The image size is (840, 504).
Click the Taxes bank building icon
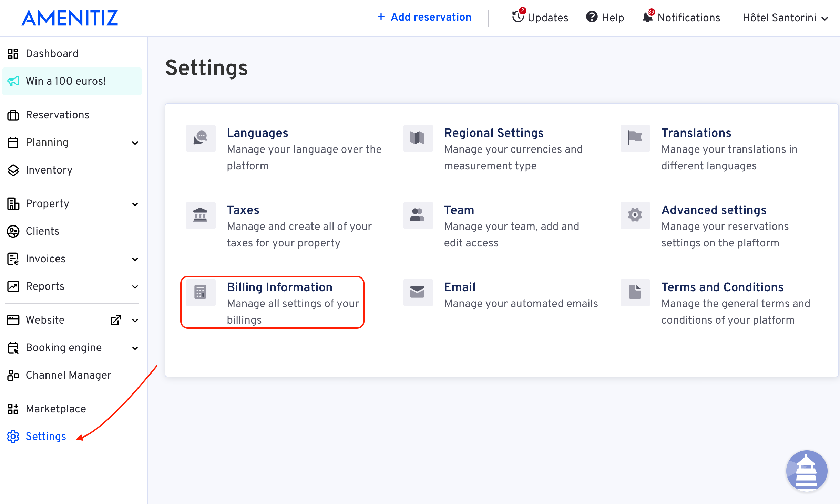pyautogui.click(x=201, y=216)
